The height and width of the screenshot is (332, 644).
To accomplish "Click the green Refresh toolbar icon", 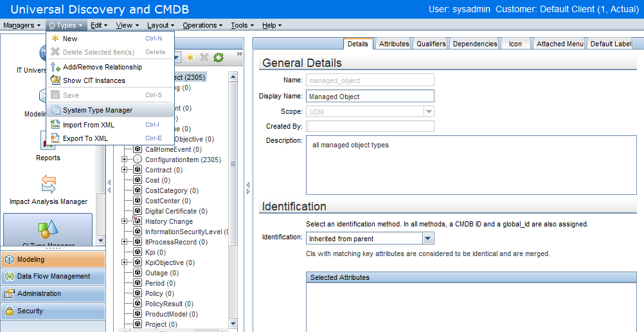I will 219,58.
